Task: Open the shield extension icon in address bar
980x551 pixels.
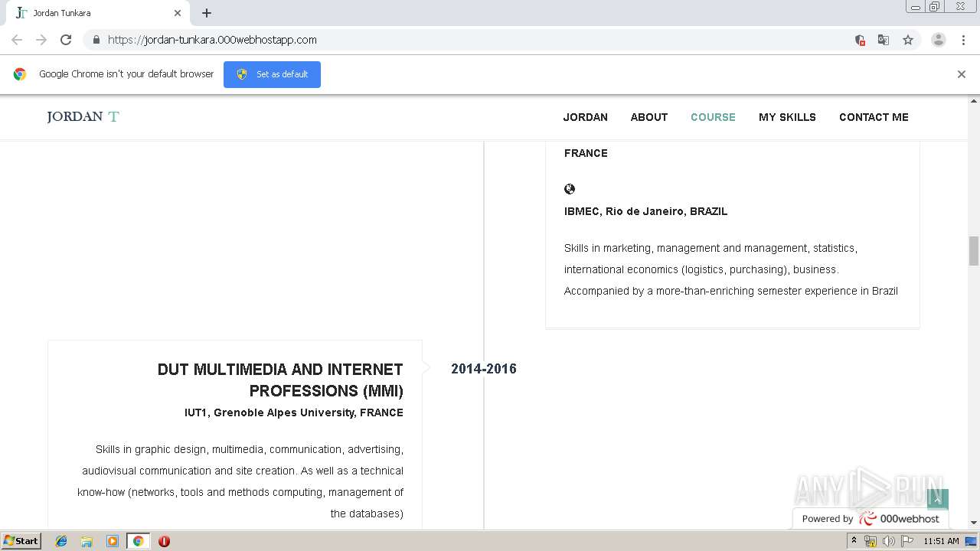Action: 860,40
